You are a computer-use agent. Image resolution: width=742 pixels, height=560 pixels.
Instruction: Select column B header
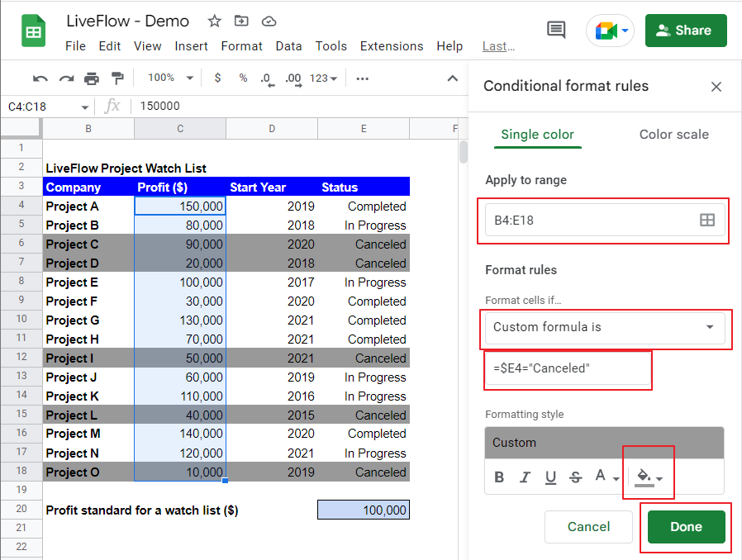coord(88,129)
